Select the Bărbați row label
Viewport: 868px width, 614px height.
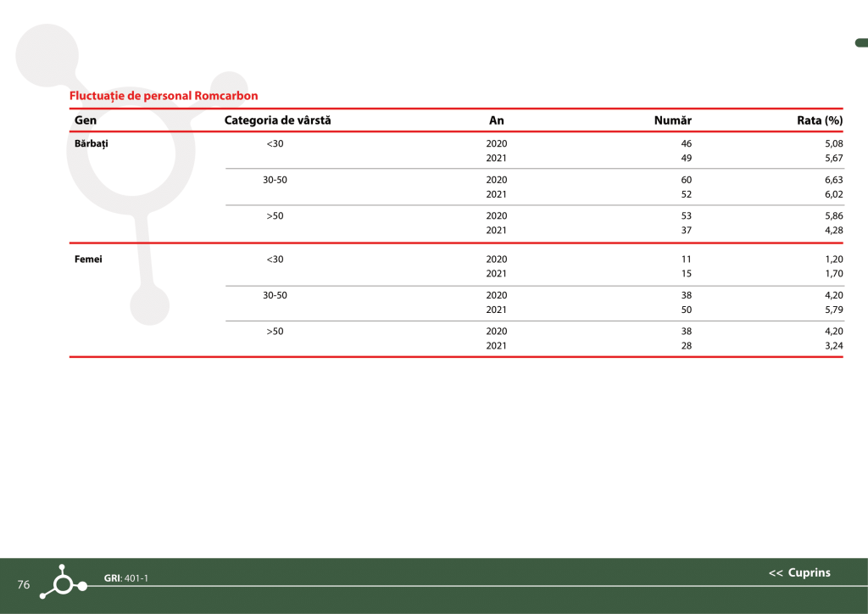[92, 143]
